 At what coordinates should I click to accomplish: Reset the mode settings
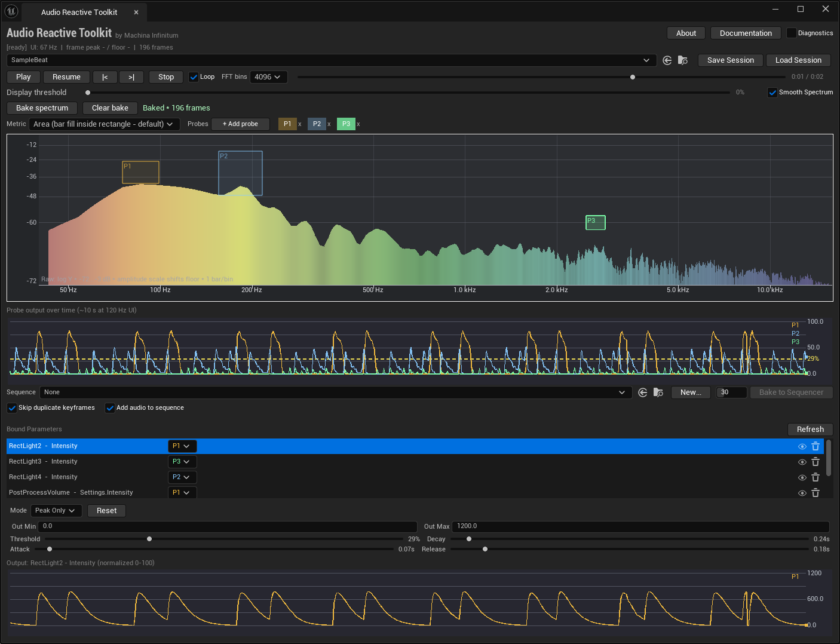(106, 511)
